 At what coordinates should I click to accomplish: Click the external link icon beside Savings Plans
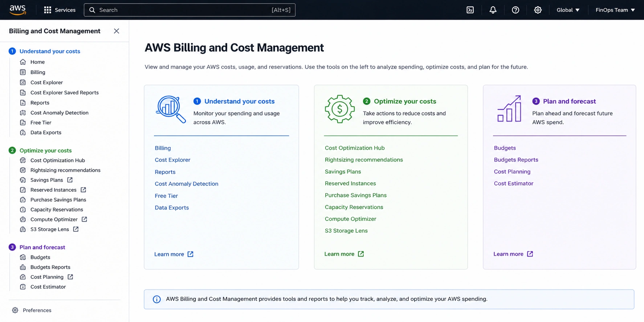[70, 180]
